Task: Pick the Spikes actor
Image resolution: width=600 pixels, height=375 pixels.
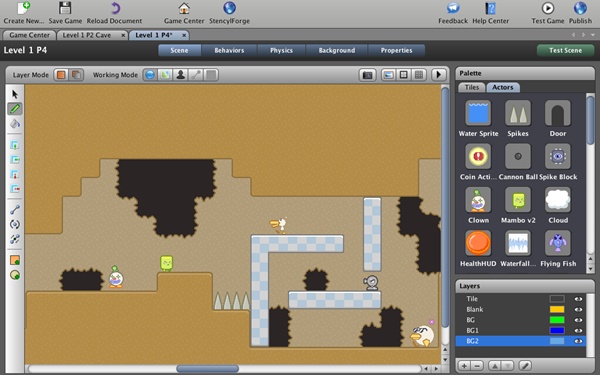Action: [x=518, y=113]
